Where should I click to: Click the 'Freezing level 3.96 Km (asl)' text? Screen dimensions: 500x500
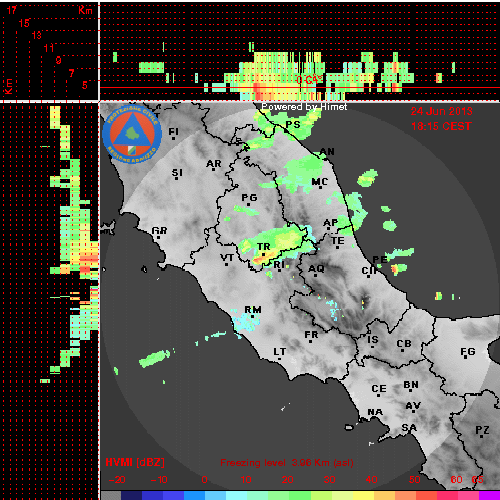point(287,463)
